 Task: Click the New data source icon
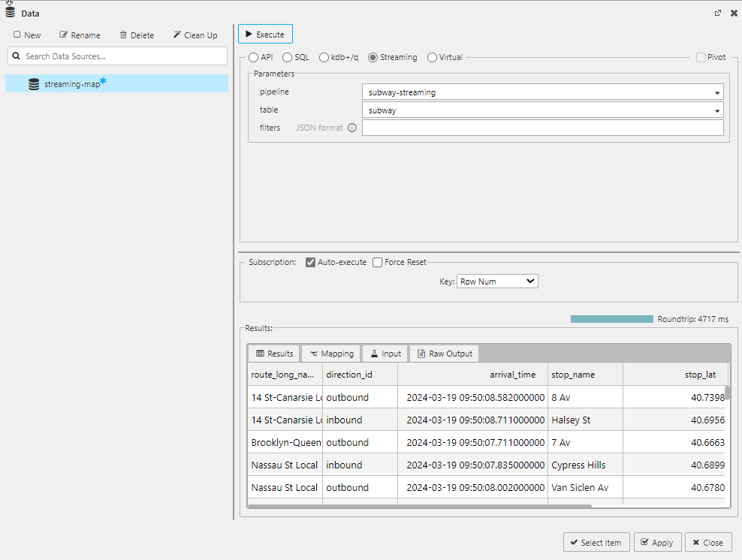17,35
